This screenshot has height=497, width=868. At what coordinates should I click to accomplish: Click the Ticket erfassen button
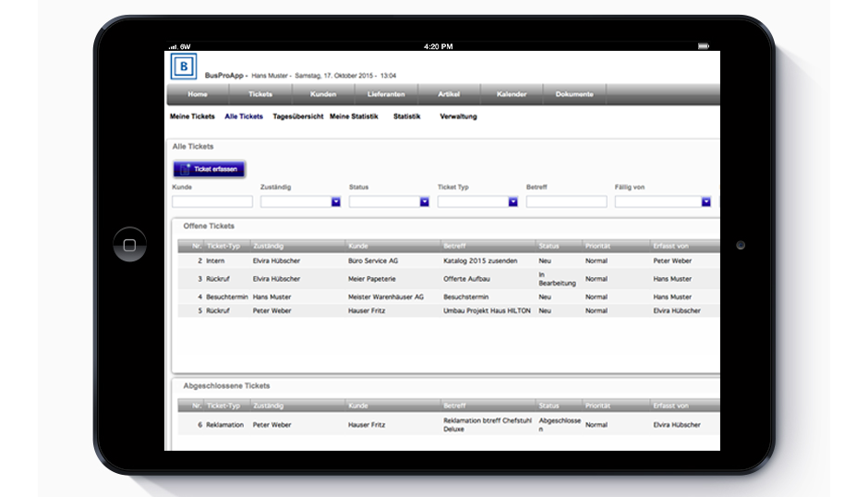click(x=209, y=169)
